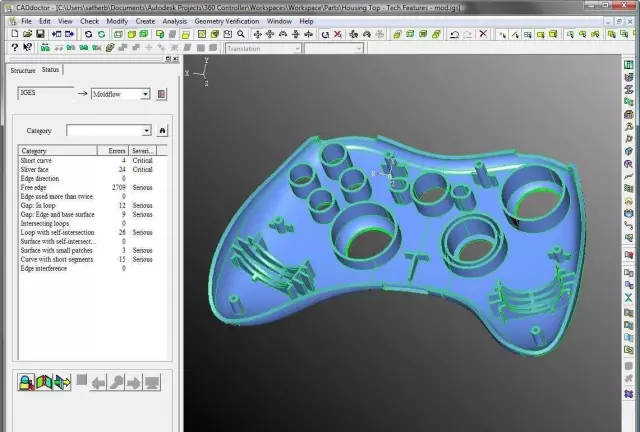Screen dimensions: 640x432
Task: Click the options icon beside Moldflow dropdown
Action: (x=162, y=94)
